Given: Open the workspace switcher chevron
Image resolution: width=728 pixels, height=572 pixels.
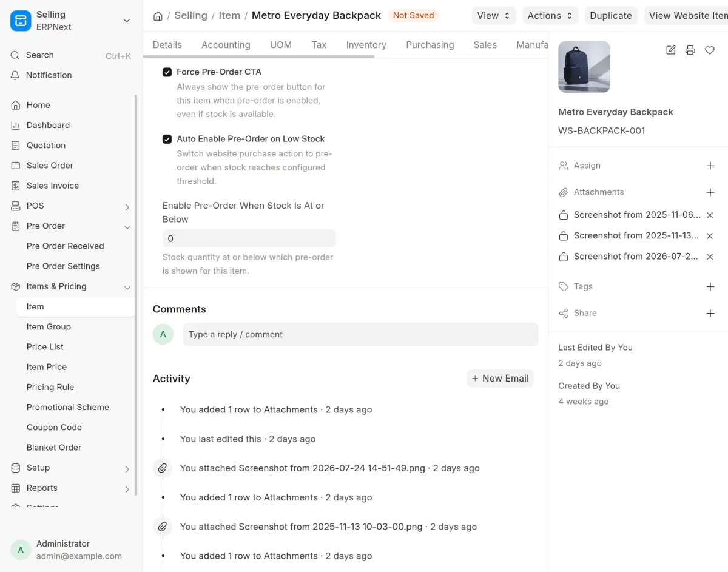Looking at the screenshot, I should (127, 21).
